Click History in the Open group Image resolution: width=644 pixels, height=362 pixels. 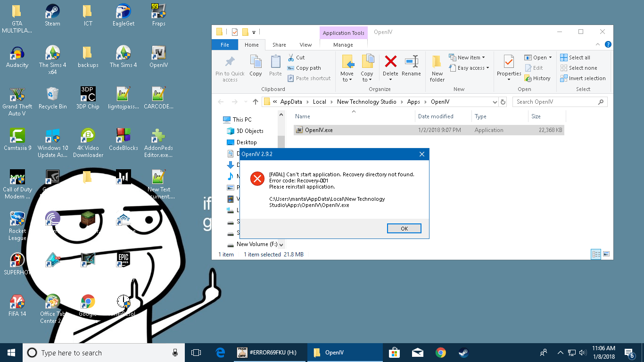(537, 78)
